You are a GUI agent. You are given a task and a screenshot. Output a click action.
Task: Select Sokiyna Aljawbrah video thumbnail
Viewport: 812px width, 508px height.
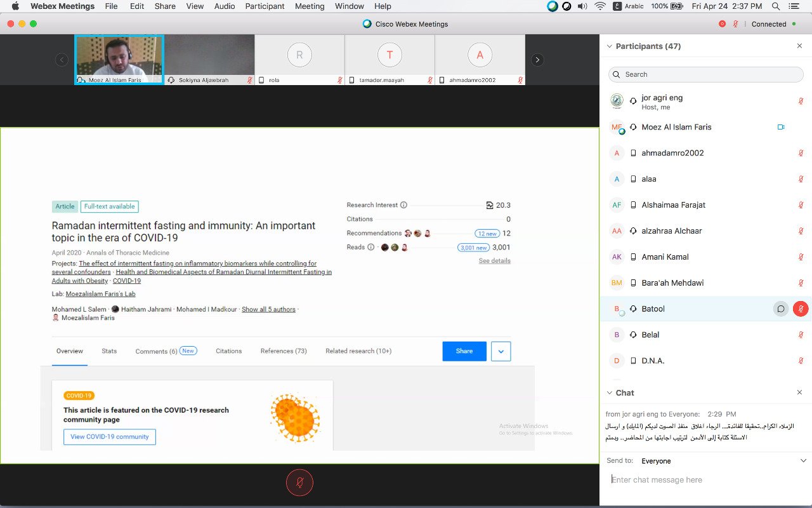tap(209, 59)
